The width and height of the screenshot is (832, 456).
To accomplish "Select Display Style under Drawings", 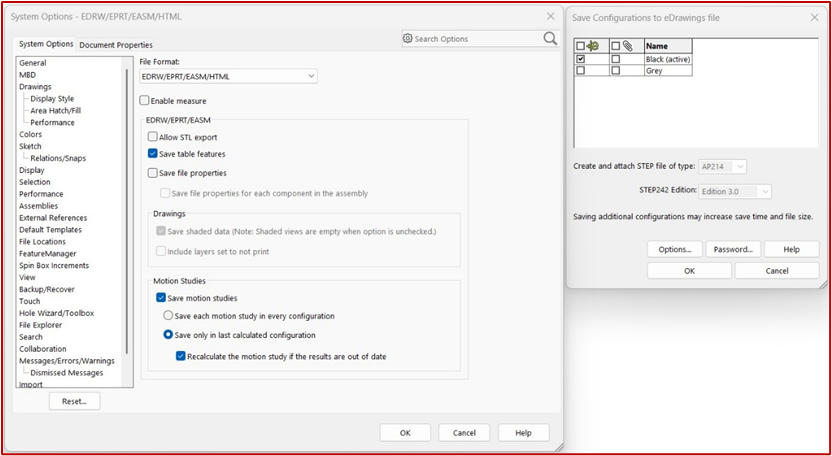I will click(x=52, y=99).
